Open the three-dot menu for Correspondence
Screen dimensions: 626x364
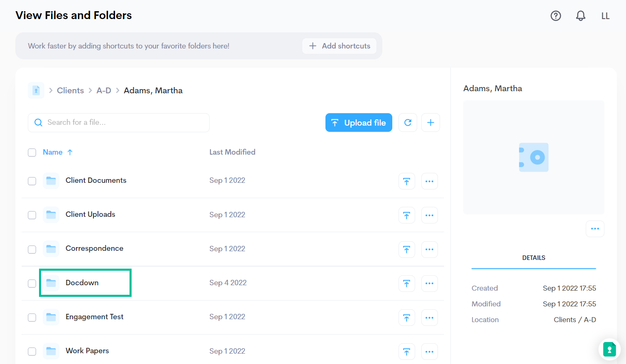coord(429,249)
